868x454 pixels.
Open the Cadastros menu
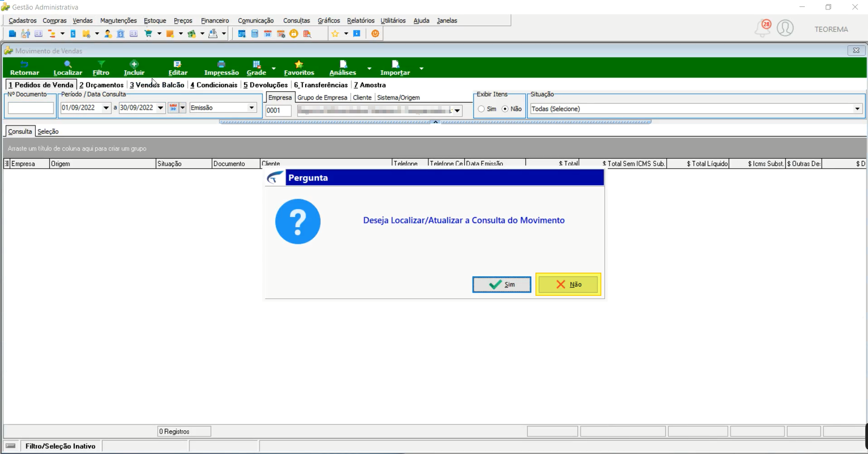point(23,21)
